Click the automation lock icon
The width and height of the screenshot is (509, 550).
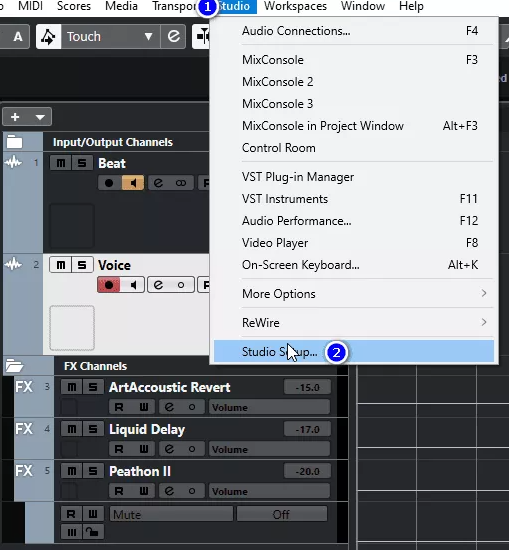[93, 532]
